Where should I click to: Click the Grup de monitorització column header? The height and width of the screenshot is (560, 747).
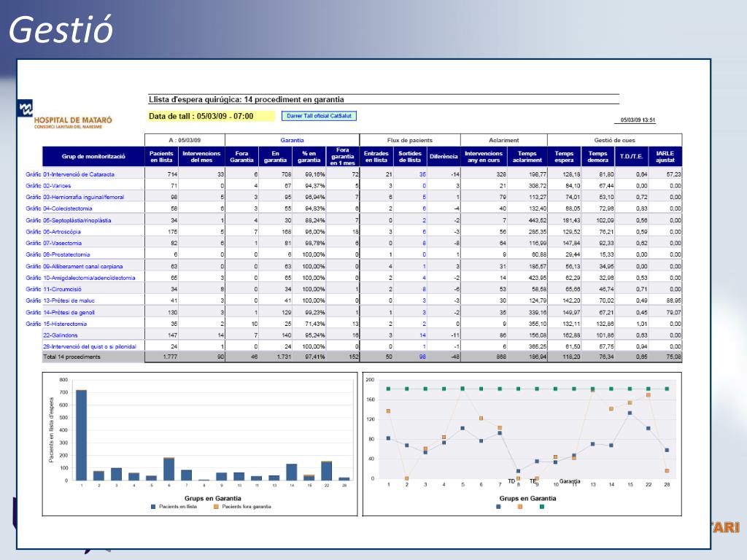click(93, 157)
